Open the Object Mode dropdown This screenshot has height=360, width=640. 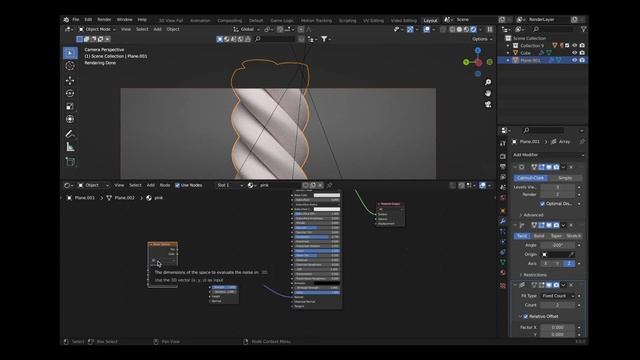coord(97,29)
